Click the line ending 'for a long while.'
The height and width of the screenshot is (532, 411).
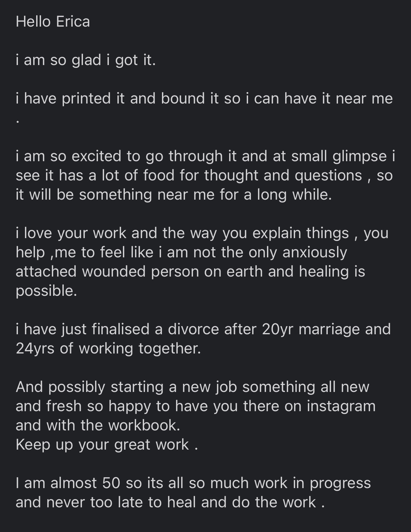(174, 195)
